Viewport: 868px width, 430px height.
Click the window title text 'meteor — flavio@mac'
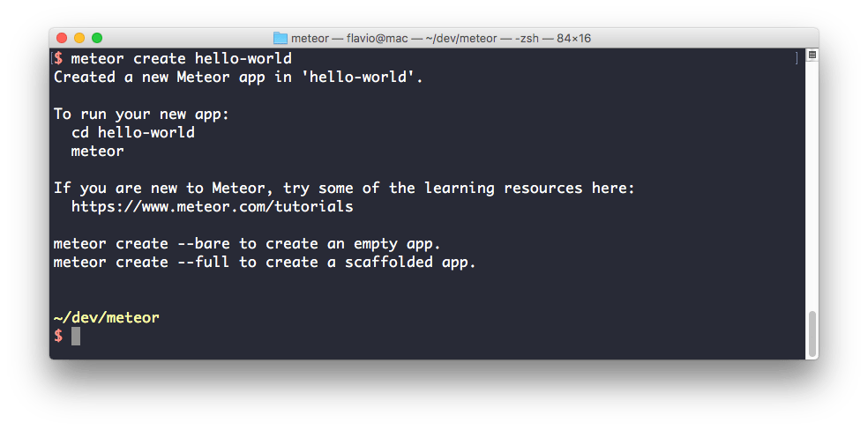[x=349, y=38]
